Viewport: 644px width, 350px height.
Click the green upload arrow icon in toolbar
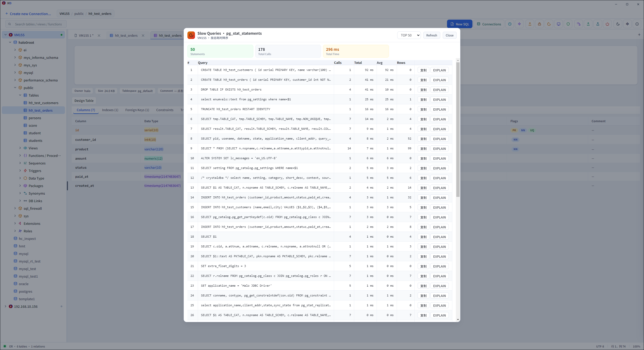588,24
